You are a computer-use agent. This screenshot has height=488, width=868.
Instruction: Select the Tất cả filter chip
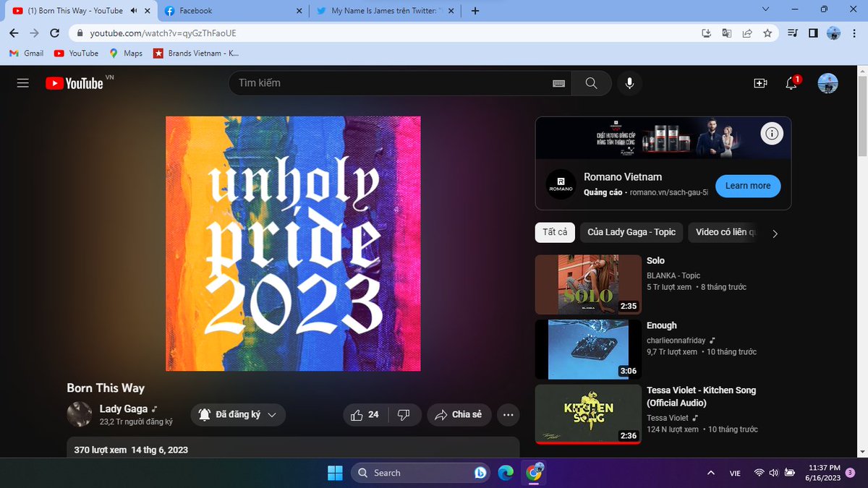pyautogui.click(x=555, y=232)
